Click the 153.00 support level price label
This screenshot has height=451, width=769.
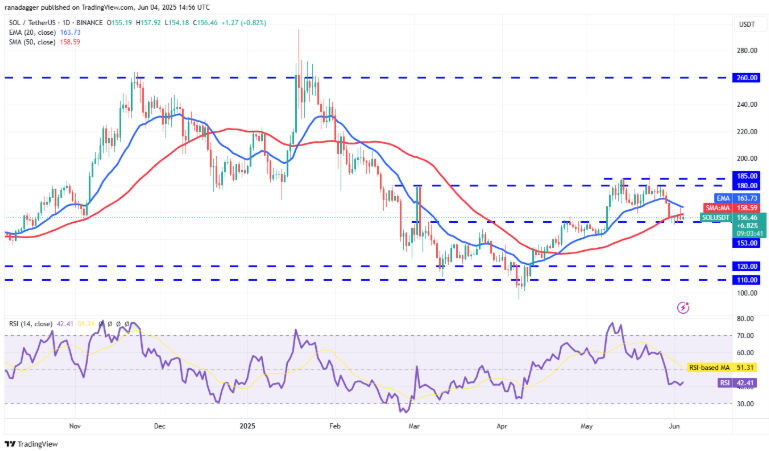click(x=746, y=243)
